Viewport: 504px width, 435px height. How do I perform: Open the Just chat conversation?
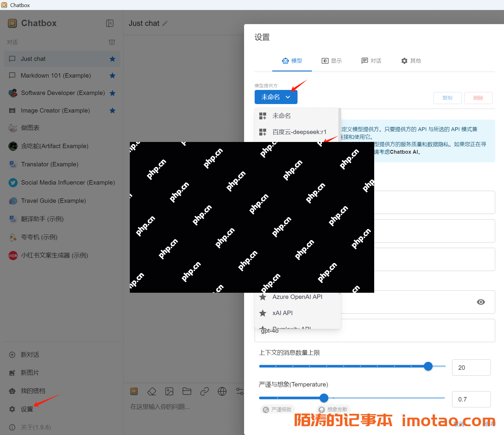62,59
